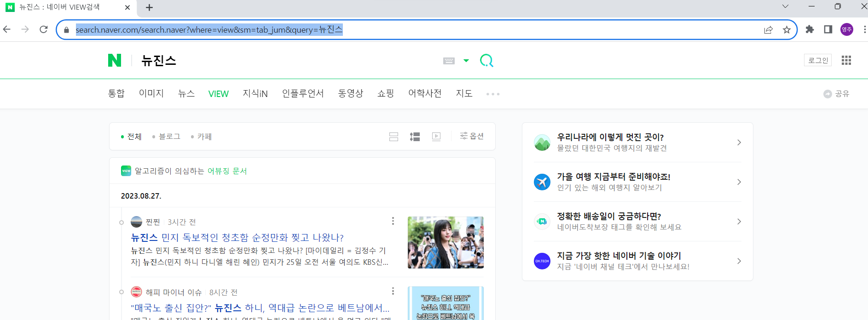Open more options for 찐찐 post
This screenshot has height=320, width=868.
pyautogui.click(x=393, y=221)
